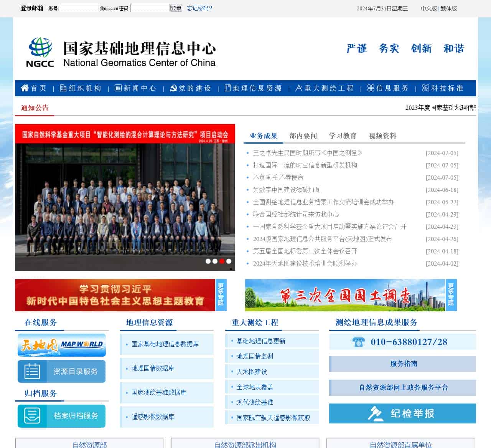The height and width of the screenshot is (448, 491).
Task: Click the telephone icon beside 010-63880127/28
Action: pyautogui.click(x=358, y=342)
